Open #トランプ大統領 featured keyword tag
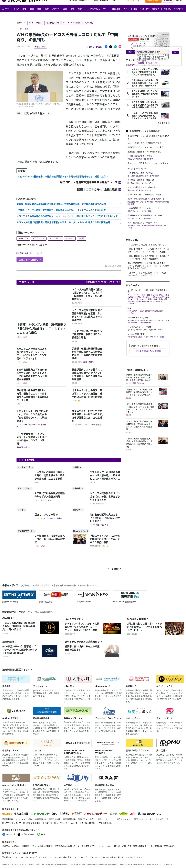 (35, 23)
